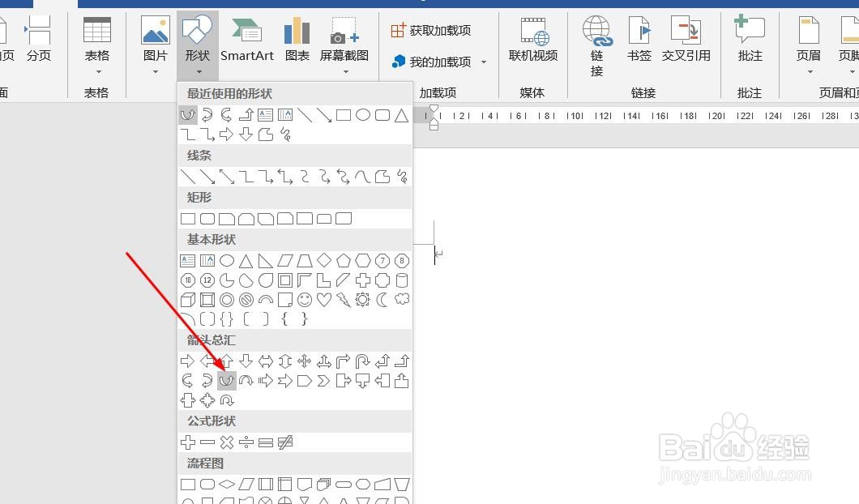The height and width of the screenshot is (504, 859).
Task: Select the pie (partial circle) shape
Action: (227, 280)
